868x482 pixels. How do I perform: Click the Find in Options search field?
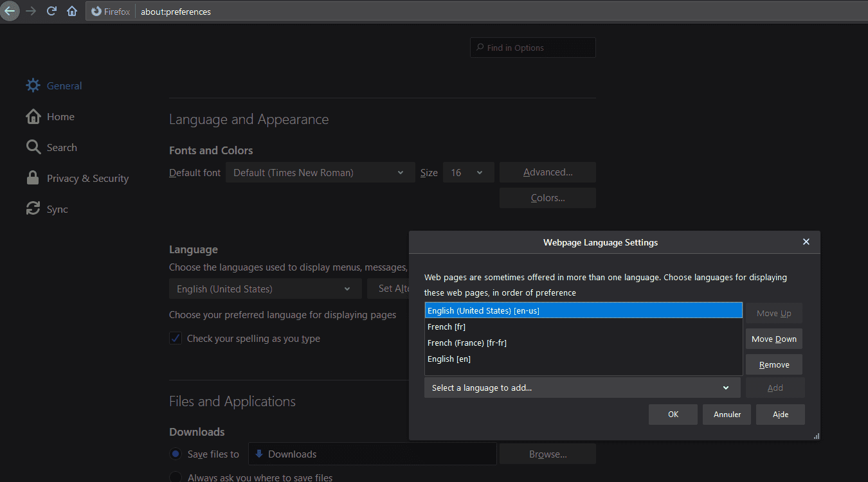539,48
